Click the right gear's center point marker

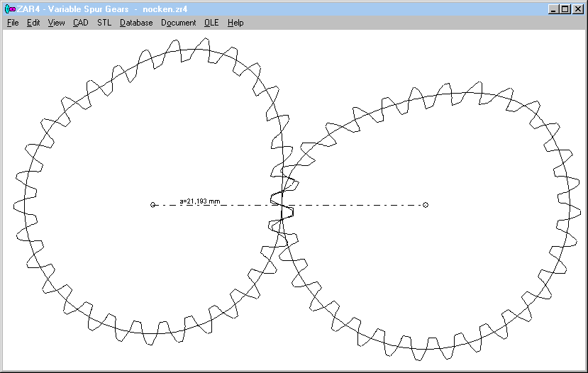(426, 205)
